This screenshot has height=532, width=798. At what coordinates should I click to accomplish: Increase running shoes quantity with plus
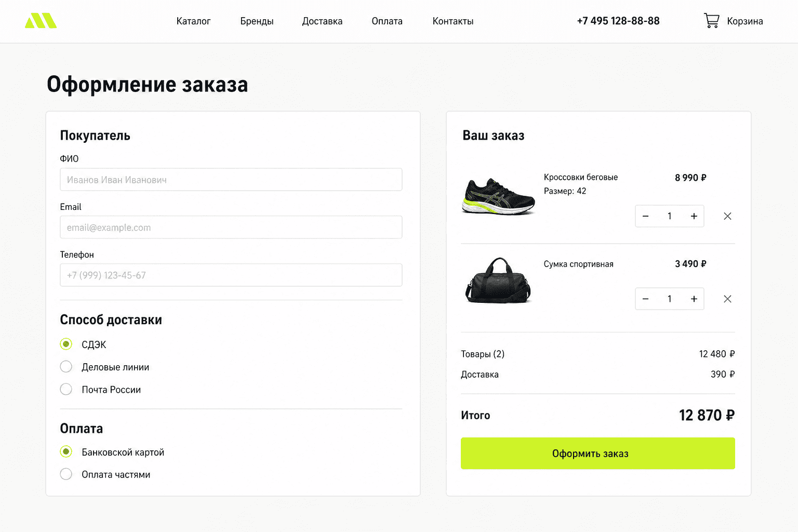pyautogui.click(x=694, y=216)
